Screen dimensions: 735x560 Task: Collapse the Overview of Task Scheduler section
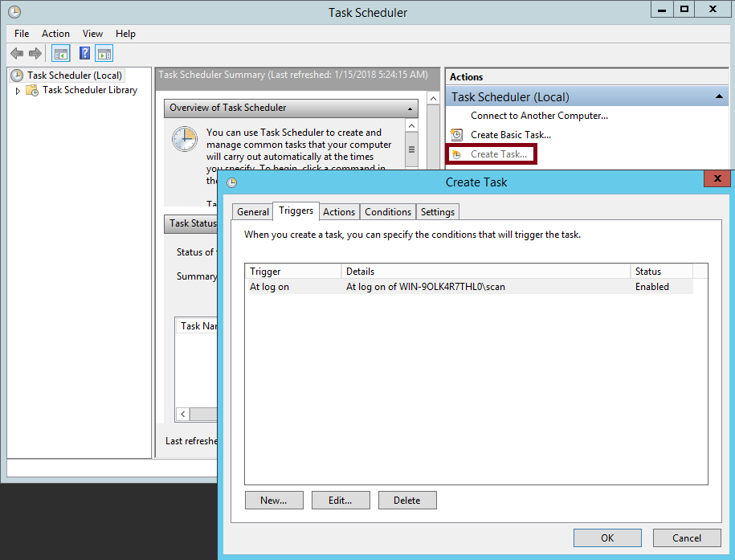click(410, 108)
